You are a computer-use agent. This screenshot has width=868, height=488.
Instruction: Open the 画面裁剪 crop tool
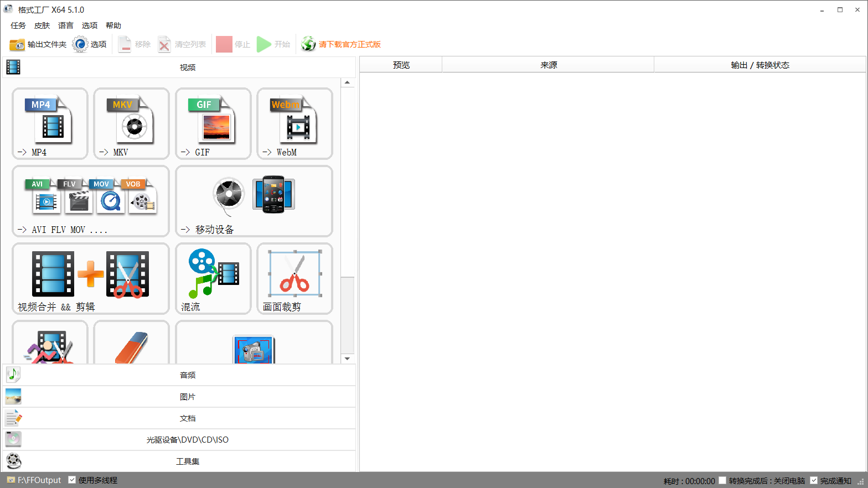pyautogui.click(x=294, y=278)
